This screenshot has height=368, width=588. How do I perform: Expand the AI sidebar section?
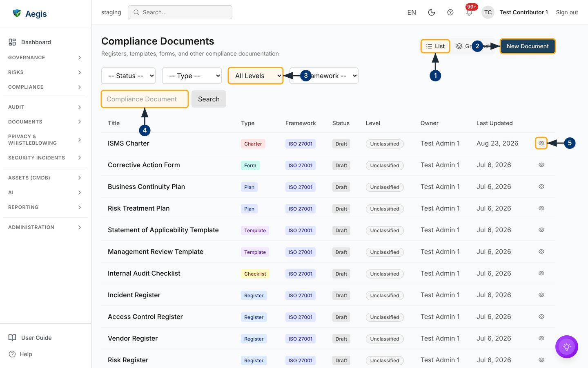tap(45, 193)
